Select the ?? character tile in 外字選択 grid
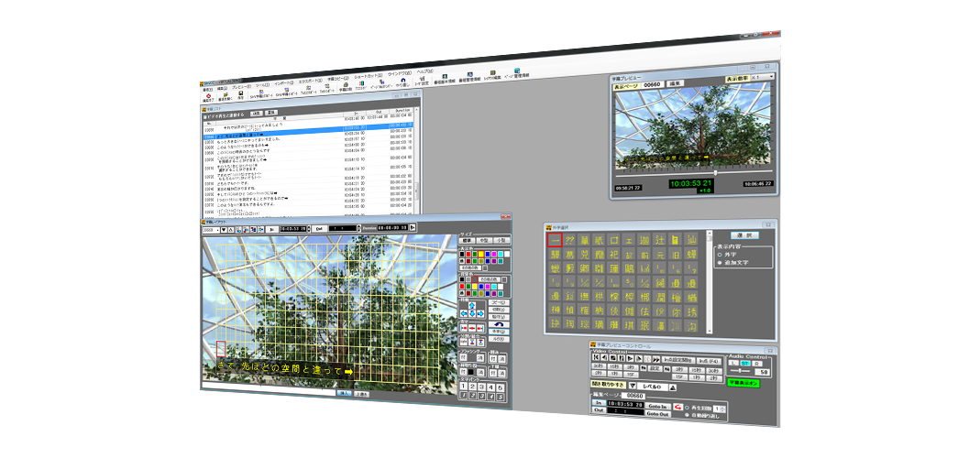 [x=569, y=240]
